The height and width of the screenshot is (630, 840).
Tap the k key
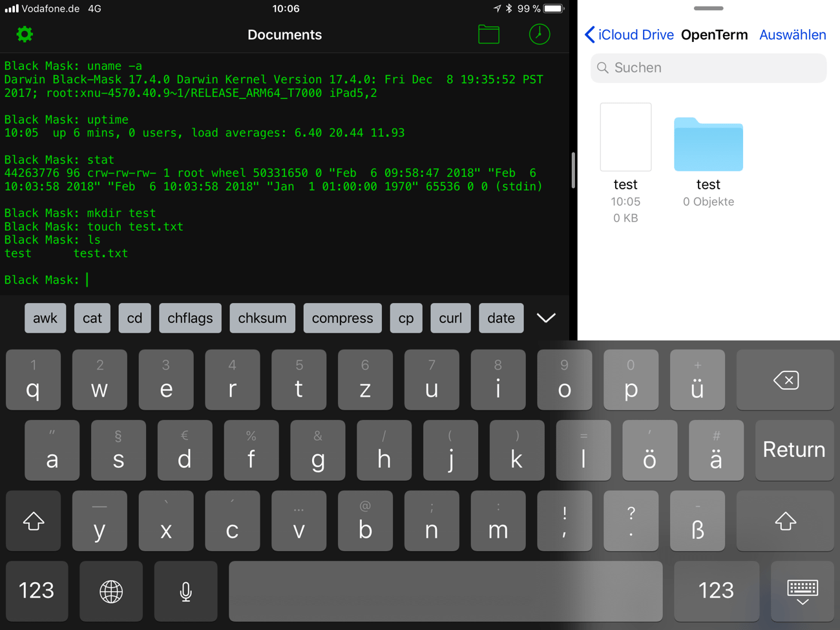click(517, 450)
